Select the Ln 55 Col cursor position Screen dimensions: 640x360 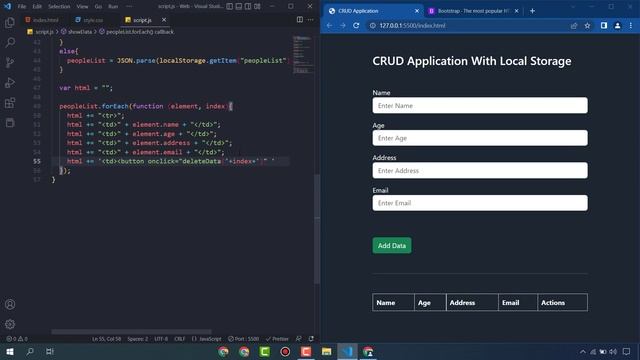point(106,339)
